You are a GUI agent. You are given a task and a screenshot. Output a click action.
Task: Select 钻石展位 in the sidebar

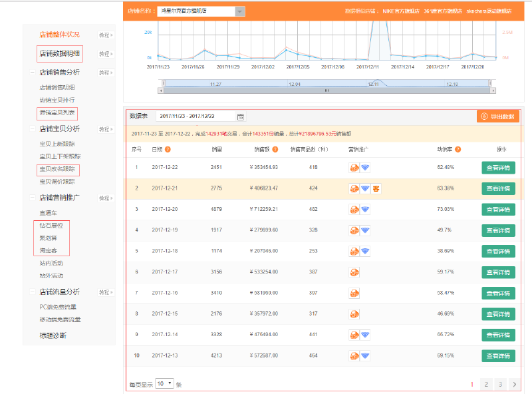51,226
